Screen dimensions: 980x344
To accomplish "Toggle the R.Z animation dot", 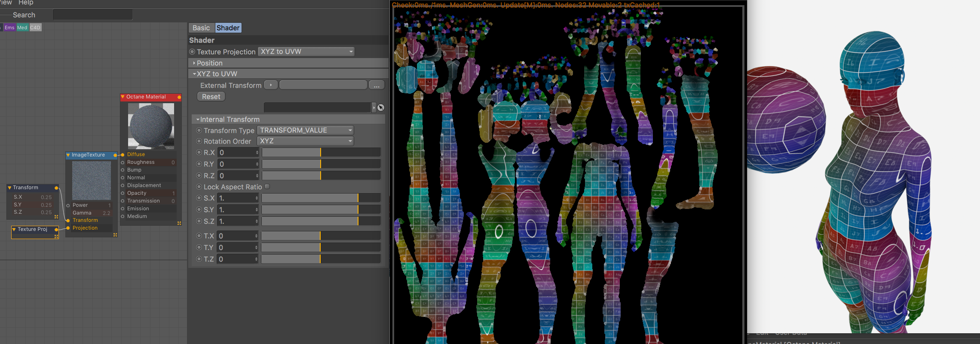I will 199,175.
